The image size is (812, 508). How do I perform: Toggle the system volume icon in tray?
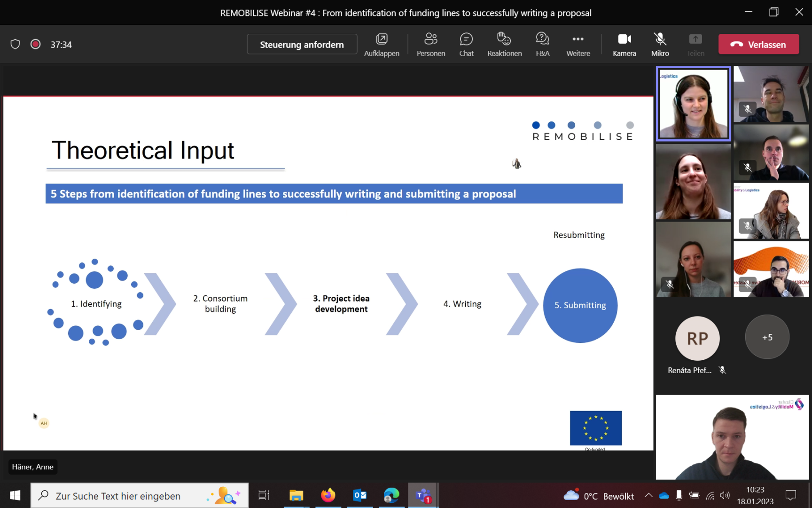[725, 495]
